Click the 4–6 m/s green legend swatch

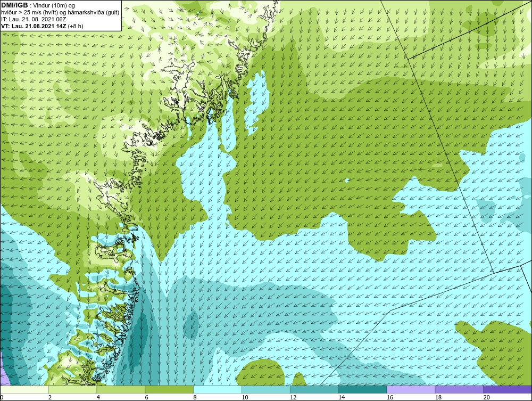pos(121,389)
